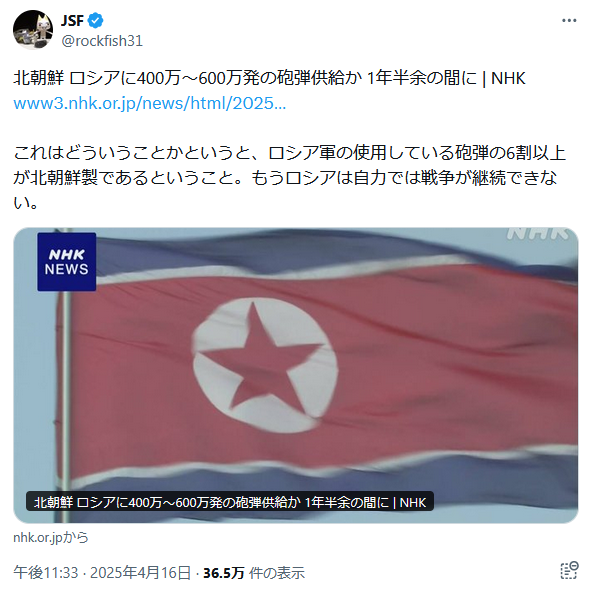The width and height of the screenshot is (591, 589).
Task: Click the NHK NEWS logo on card
Action: [67, 262]
